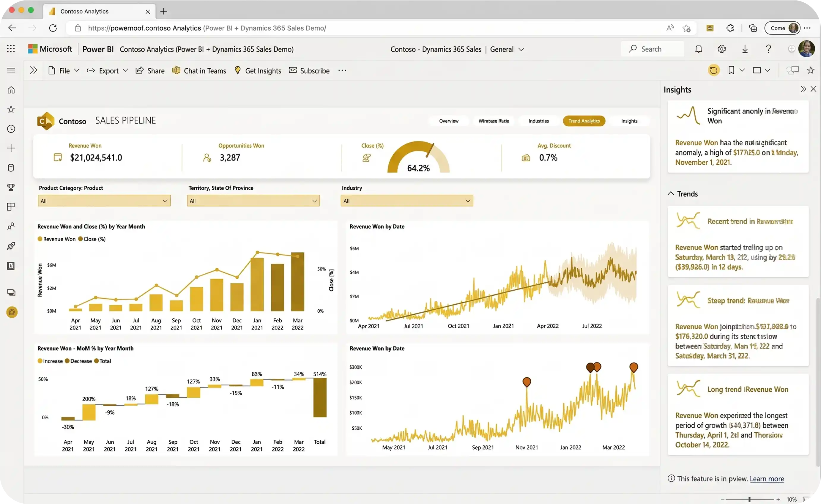
Task: Click the zoom in plus button
Action: (x=778, y=499)
